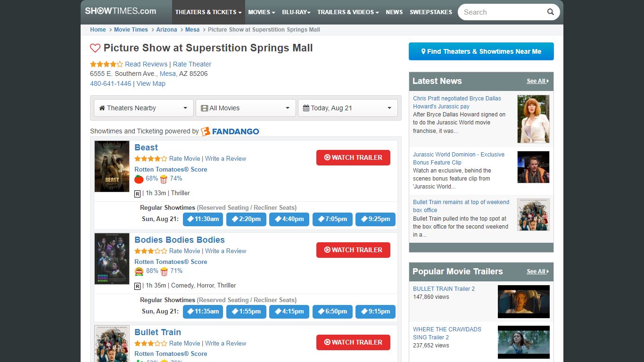Image resolution: width=644 pixels, height=362 pixels.
Task: Expand the Blu-Ray menu
Action: click(296, 12)
